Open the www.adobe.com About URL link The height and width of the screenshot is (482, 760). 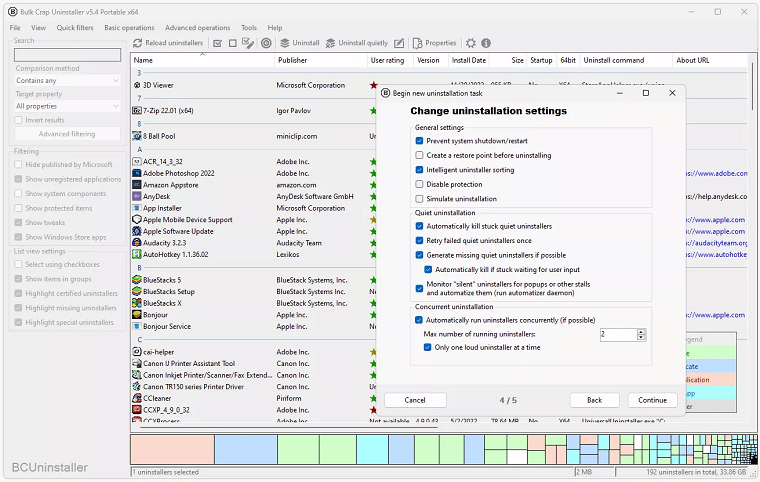tap(716, 173)
